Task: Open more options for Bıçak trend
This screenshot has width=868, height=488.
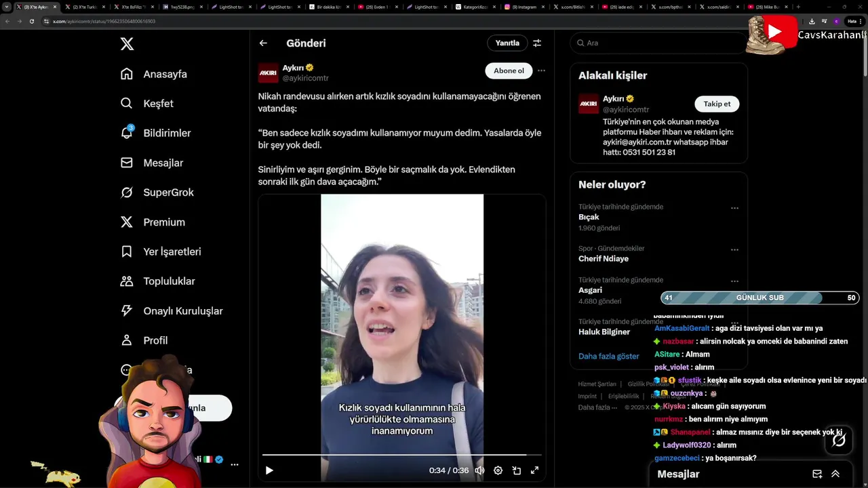Action: pos(734,208)
